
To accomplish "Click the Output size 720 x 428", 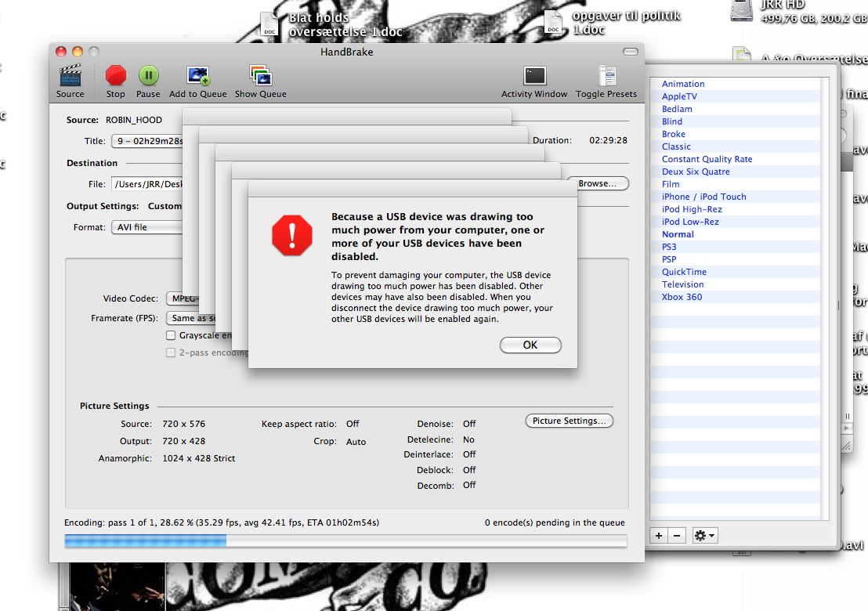I will click(x=184, y=442).
